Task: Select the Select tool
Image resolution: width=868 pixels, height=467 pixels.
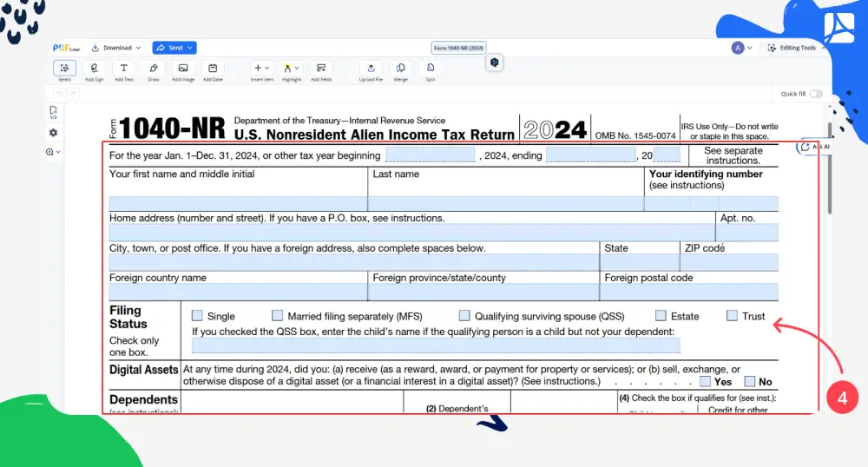Action: pos(65,68)
